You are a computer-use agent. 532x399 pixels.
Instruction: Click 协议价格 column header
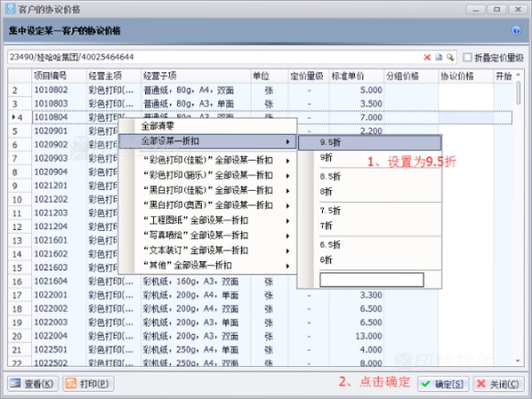[465, 76]
